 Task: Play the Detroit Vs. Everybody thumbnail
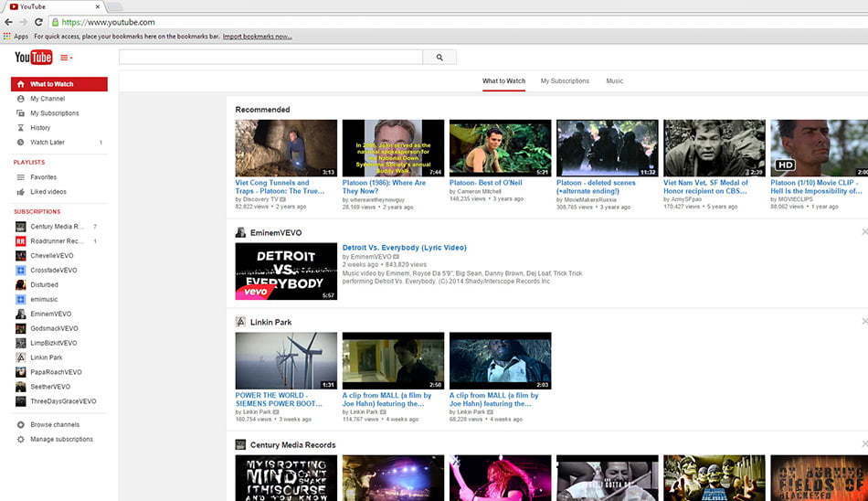click(x=286, y=272)
